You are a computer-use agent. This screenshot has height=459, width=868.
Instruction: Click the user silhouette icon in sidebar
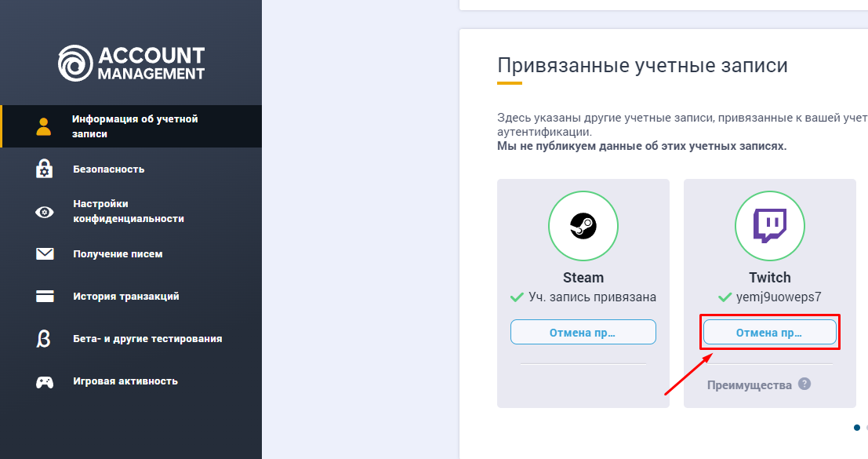(x=45, y=126)
